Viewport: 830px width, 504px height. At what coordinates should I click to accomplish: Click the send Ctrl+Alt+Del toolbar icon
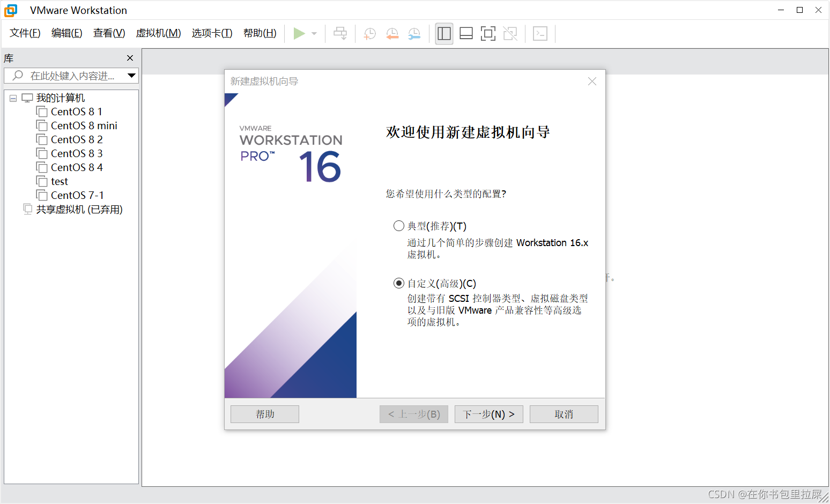pos(340,33)
